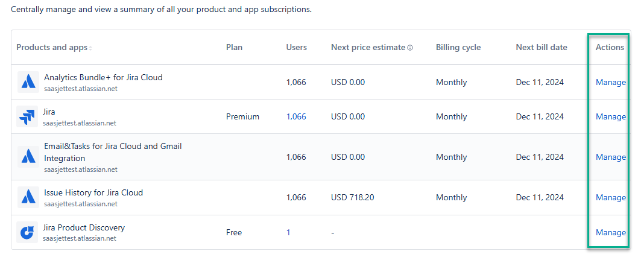Click the Email&Tasks for Jira app icon

(x=28, y=157)
